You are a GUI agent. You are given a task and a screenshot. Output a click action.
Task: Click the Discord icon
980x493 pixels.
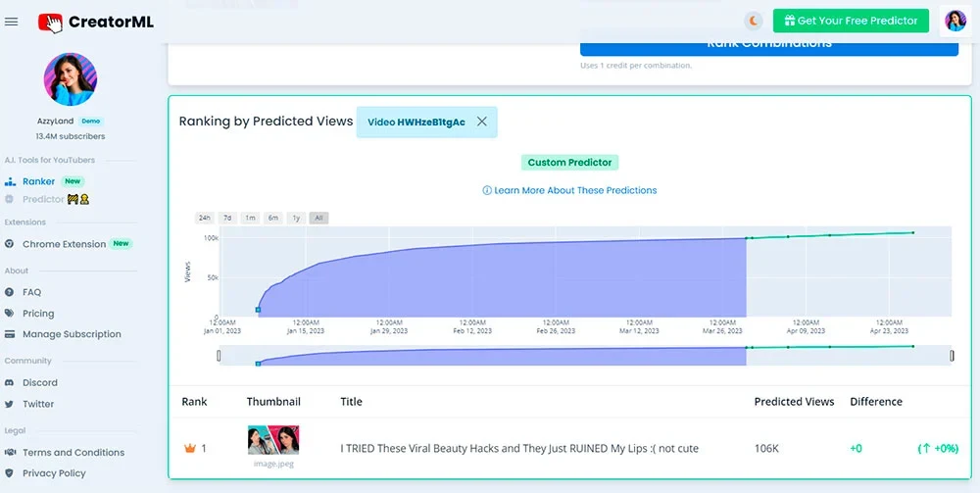pyautogui.click(x=10, y=382)
